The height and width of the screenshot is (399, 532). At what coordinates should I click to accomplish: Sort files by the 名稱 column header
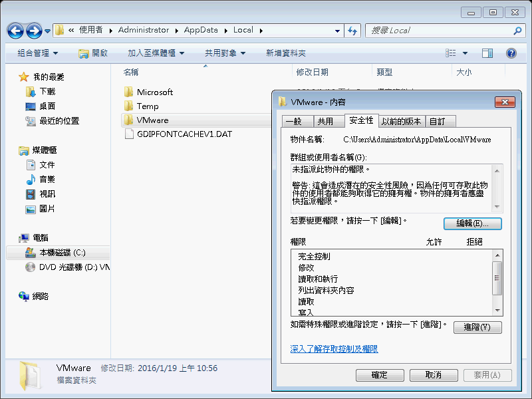pos(131,72)
